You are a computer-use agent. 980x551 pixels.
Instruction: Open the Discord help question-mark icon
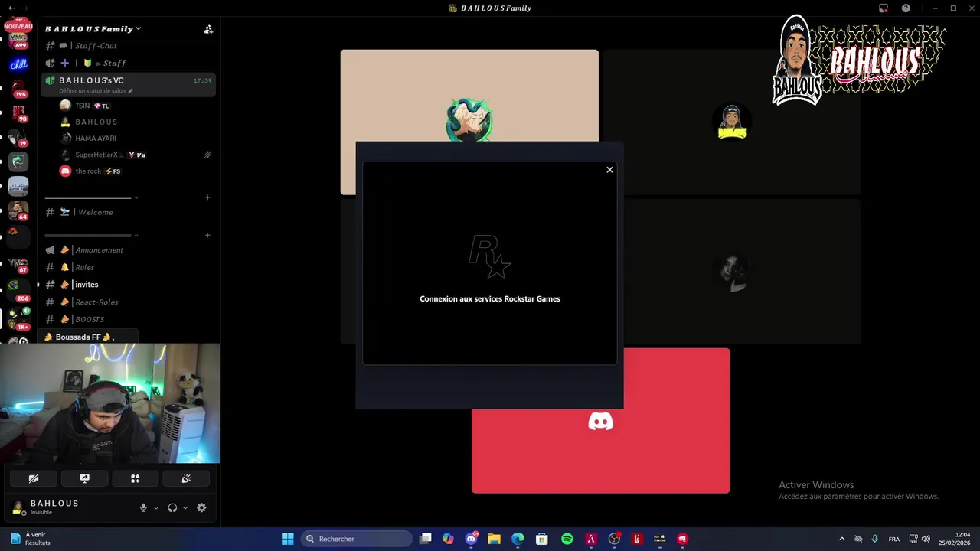[906, 8]
